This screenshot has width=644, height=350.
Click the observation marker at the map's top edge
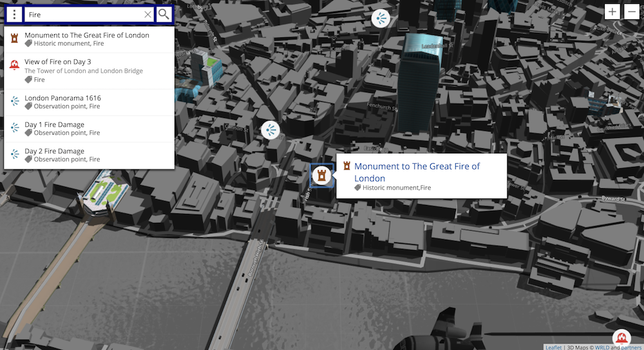(x=381, y=19)
